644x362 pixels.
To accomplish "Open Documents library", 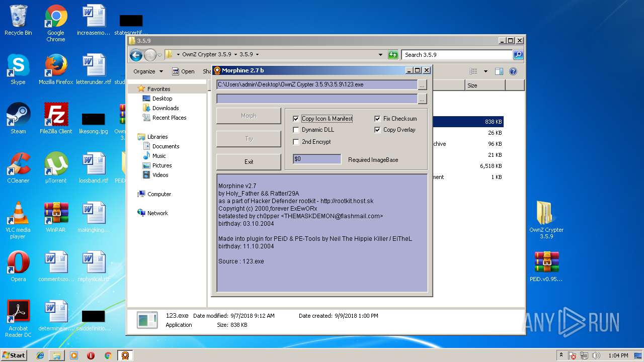I will coord(166,146).
